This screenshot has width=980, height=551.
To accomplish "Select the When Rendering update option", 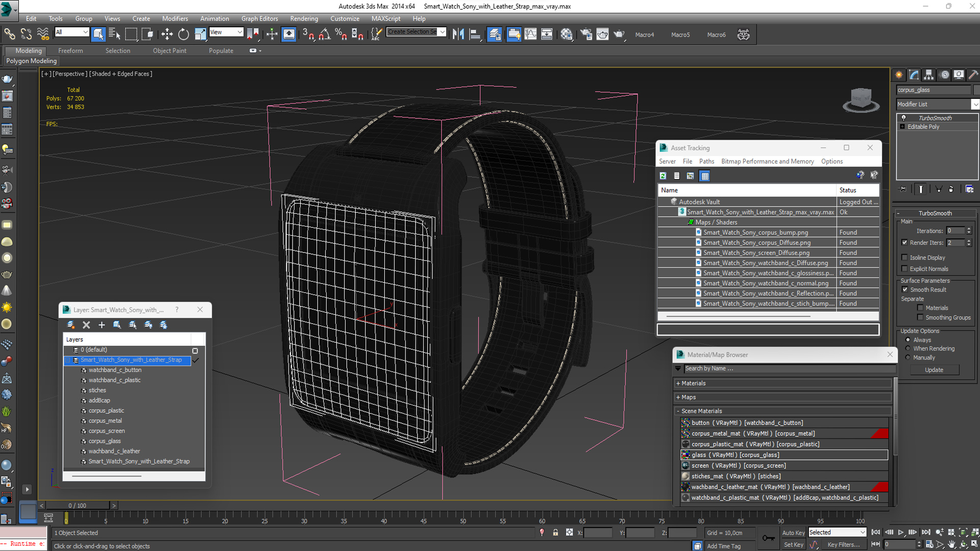I will pyautogui.click(x=908, y=348).
